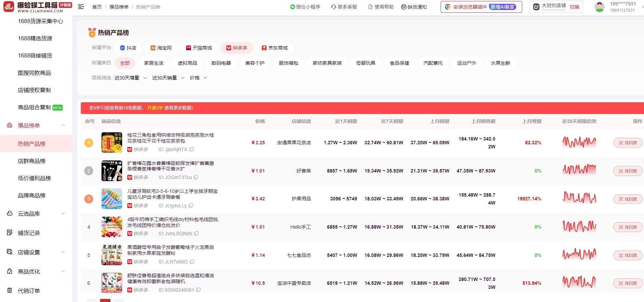Click the customer service headset icon
Screen dimensions: 644x302
coord(334,7)
